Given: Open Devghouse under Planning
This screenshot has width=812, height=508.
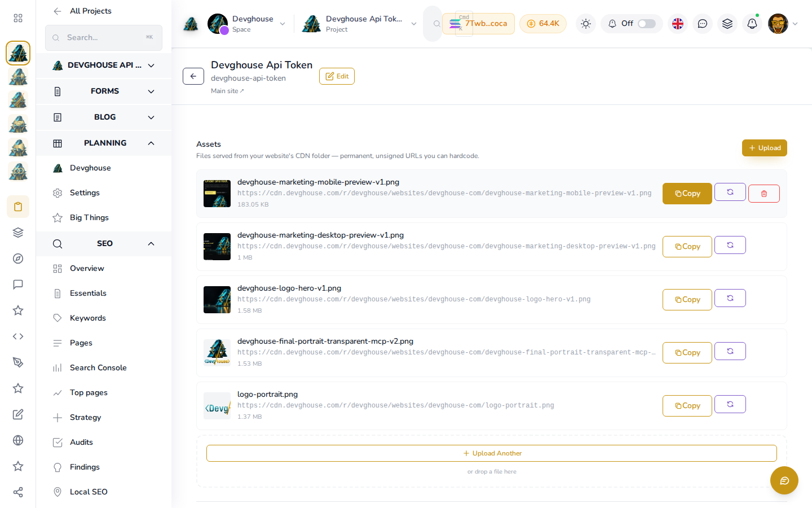Looking at the screenshot, I should tap(104, 168).
